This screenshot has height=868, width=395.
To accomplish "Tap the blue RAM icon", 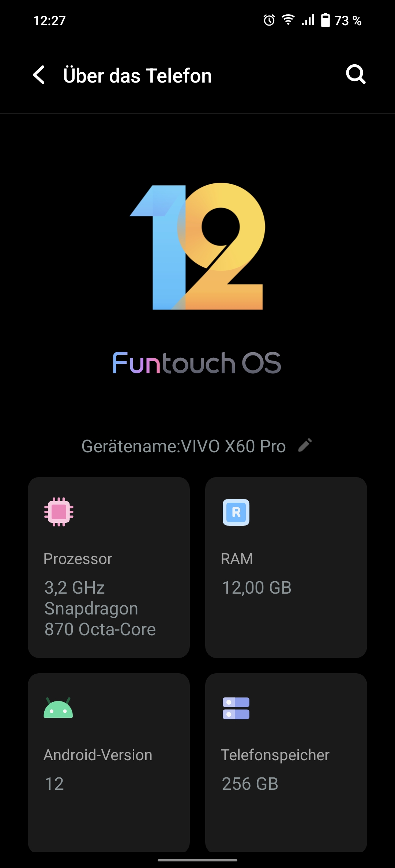I will (x=236, y=512).
